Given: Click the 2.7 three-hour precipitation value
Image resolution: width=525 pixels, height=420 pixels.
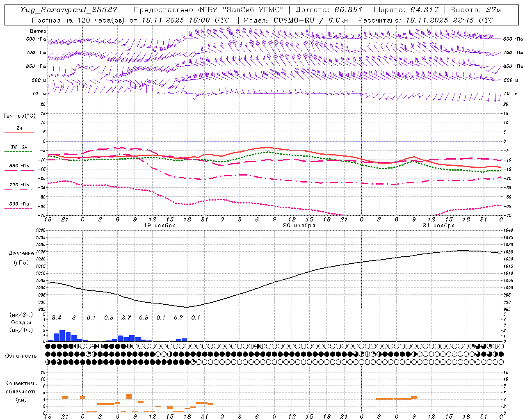Looking at the screenshot, I should [x=126, y=317].
